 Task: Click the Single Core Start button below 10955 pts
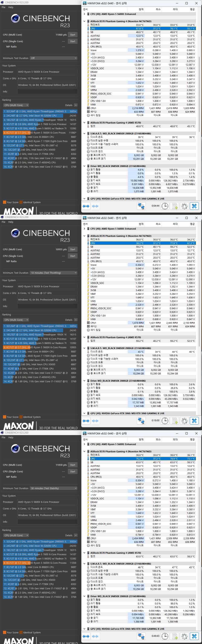point(73,256)
